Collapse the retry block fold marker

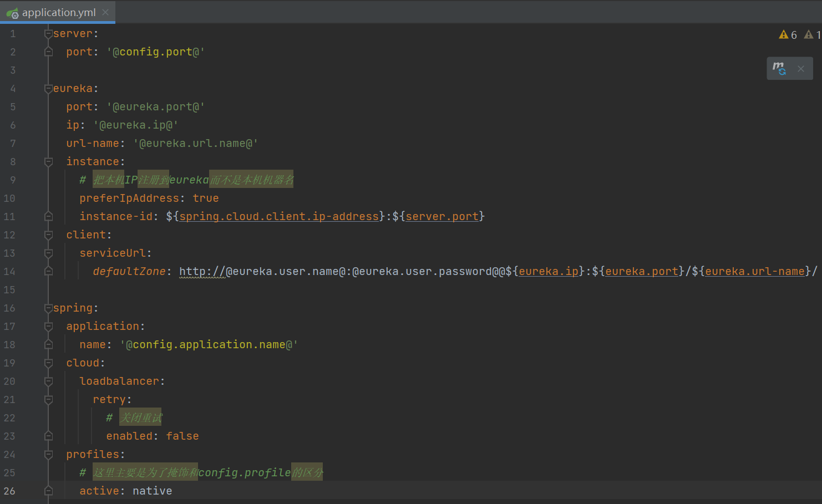(48, 400)
